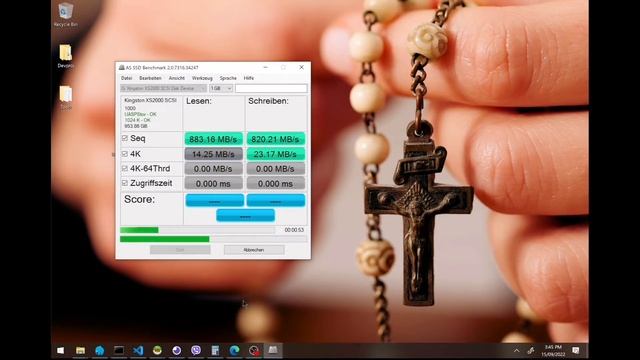Open File Explorer from the taskbar
640x360 pixels.
point(80,350)
